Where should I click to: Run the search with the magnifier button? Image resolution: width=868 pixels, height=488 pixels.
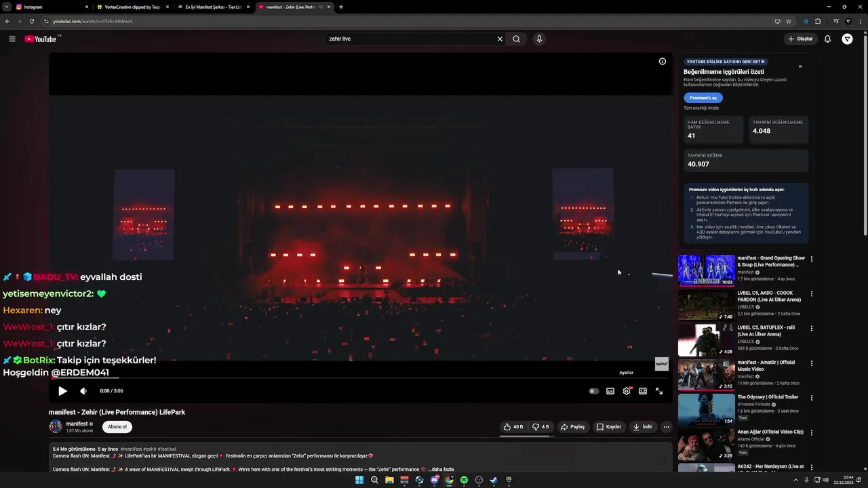(516, 39)
